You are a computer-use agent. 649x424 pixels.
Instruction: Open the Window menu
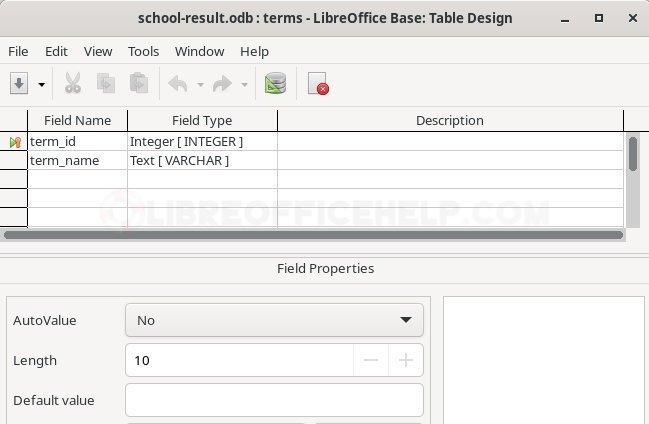point(200,51)
